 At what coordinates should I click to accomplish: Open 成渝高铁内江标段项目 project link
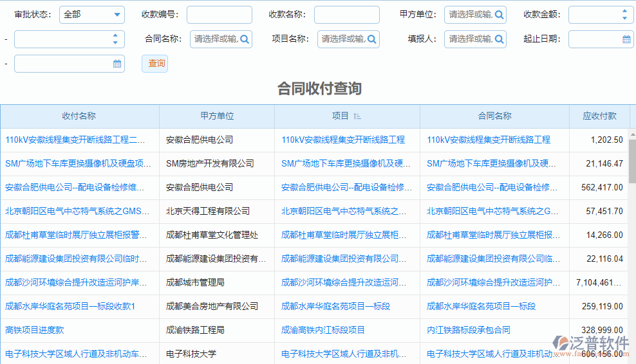tap(323, 330)
